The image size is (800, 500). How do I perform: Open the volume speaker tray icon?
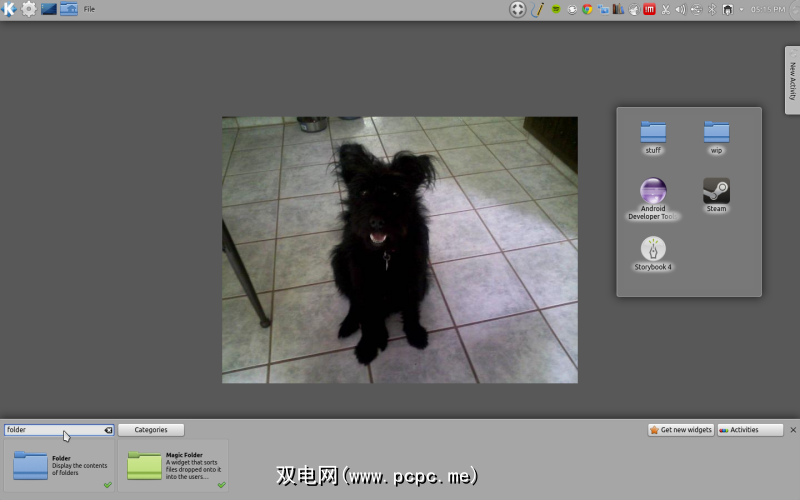pyautogui.click(x=681, y=9)
